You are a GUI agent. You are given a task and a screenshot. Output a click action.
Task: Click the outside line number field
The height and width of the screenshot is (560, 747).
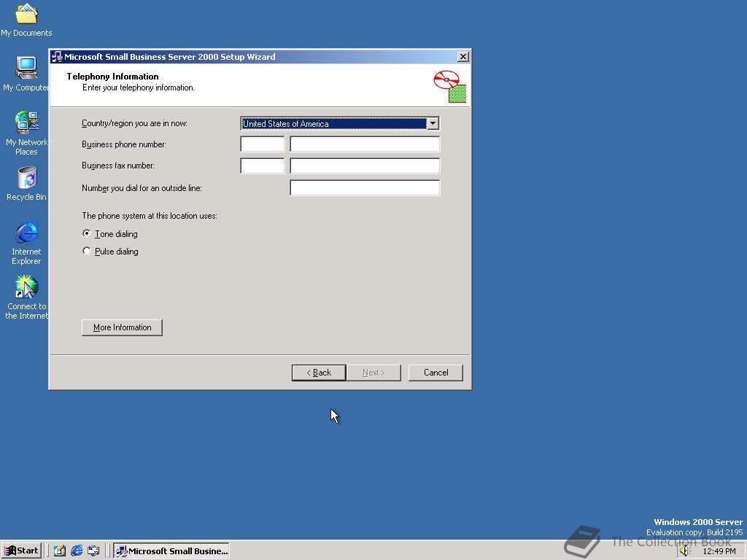[365, 187]
